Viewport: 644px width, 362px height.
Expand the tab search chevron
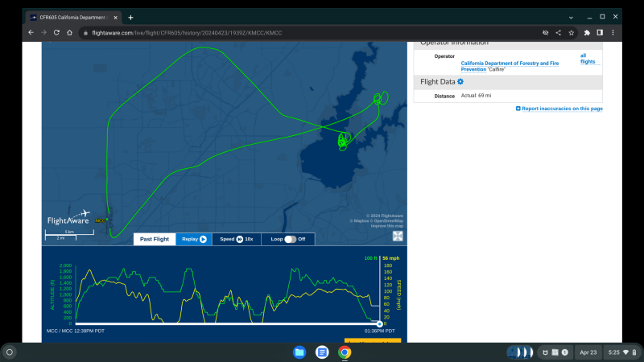pos(571,17)
